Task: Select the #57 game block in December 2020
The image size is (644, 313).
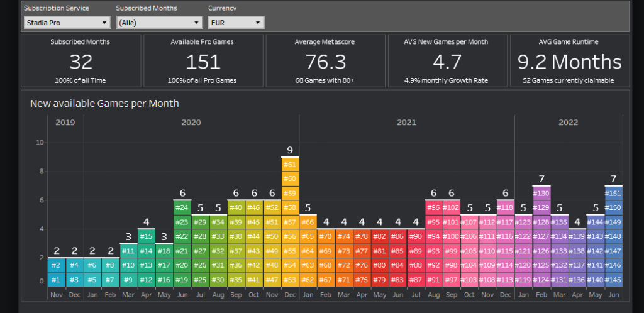Action: [x=290, y=222]
